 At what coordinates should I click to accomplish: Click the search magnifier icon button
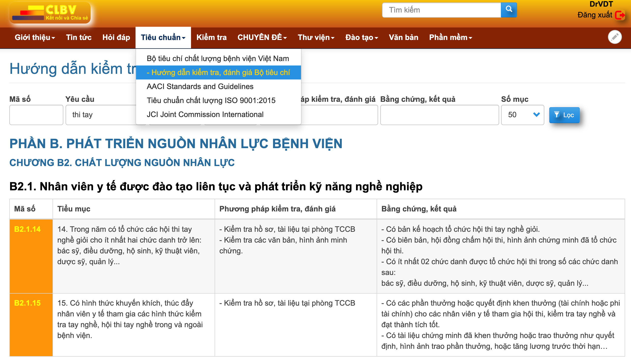point(509,10)
